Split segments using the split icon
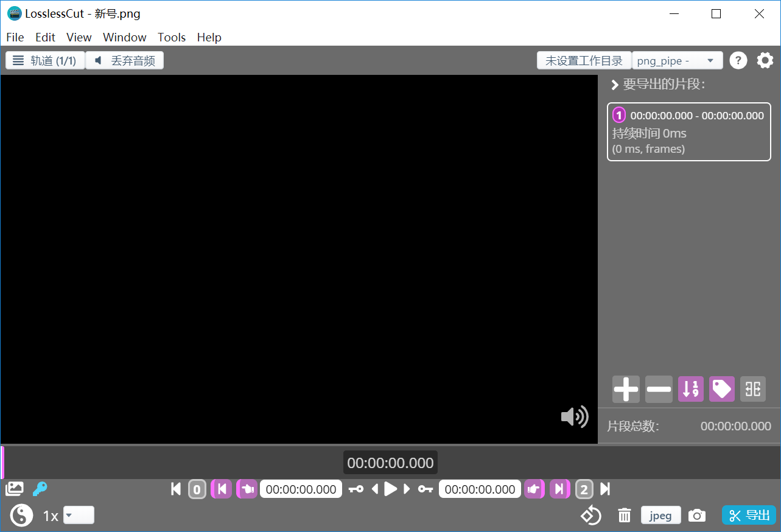Viewport: 781px width, 532px height. [753, 389]
